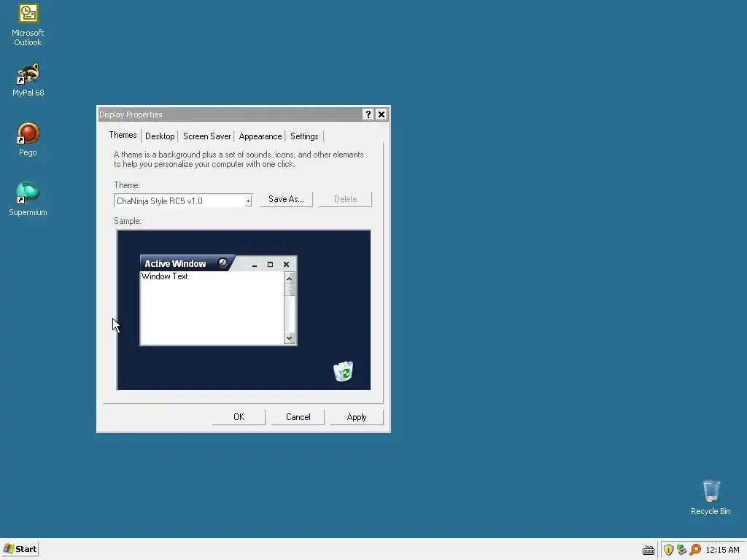This screenshot has height=560, width=747.
Task: Select the Supermium desktop shortcut
Action: (28, 198)
